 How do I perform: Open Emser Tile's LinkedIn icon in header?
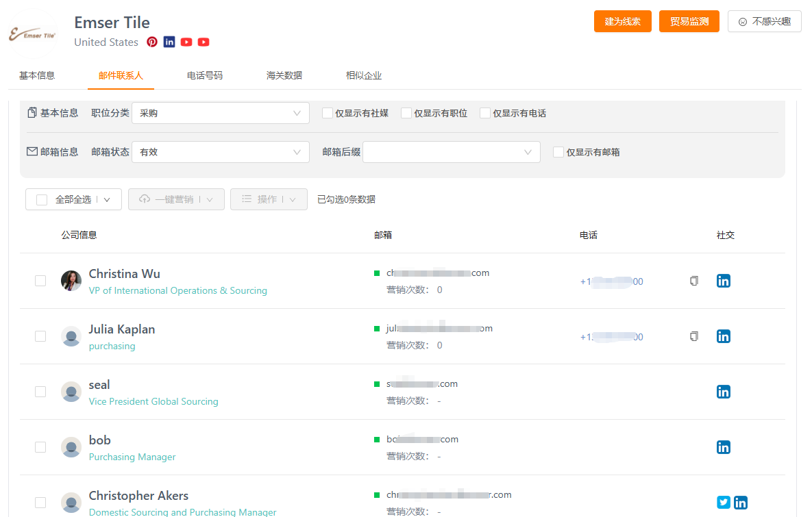[169, 42]
